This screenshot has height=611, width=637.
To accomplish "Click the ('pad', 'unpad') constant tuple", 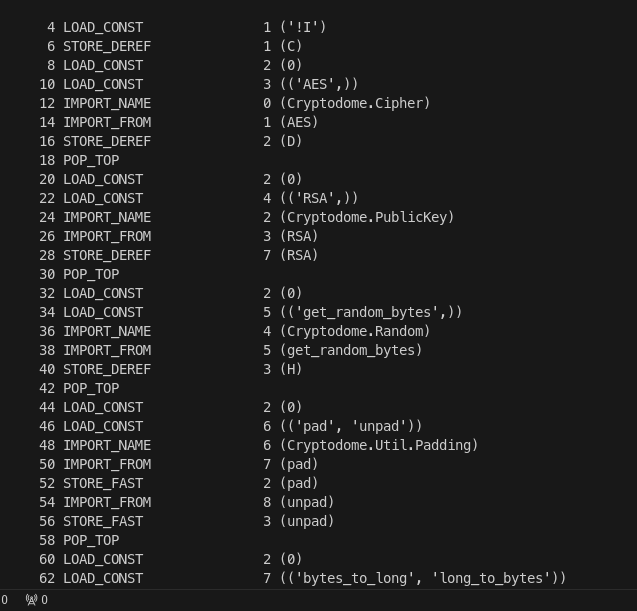I will (351, 426).
